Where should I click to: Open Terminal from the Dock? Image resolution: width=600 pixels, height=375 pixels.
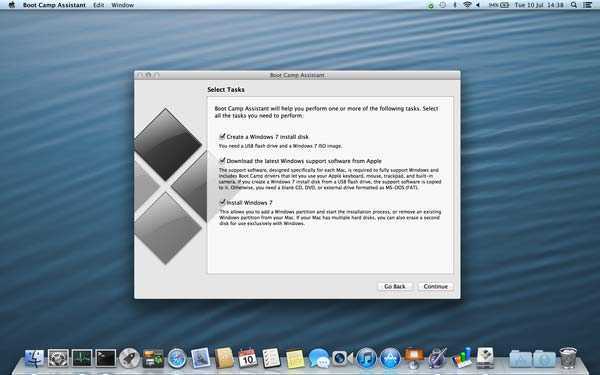[x=106, y=359]
